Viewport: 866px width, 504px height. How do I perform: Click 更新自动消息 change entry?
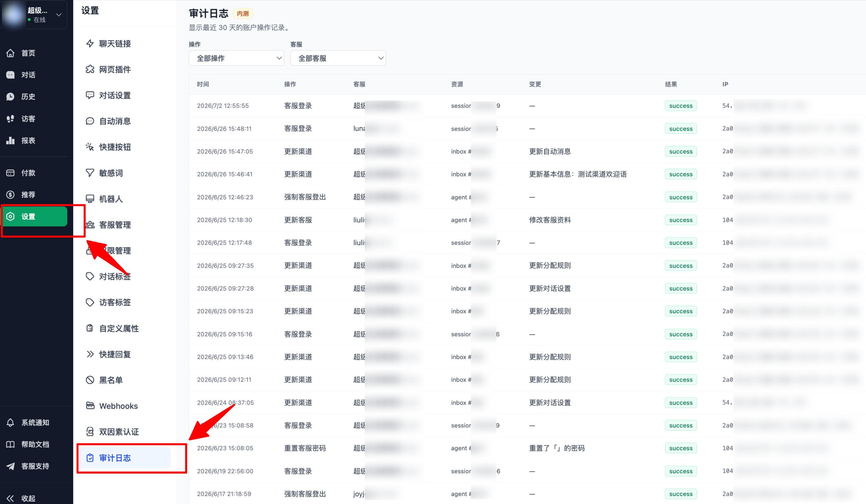[550, 152]
